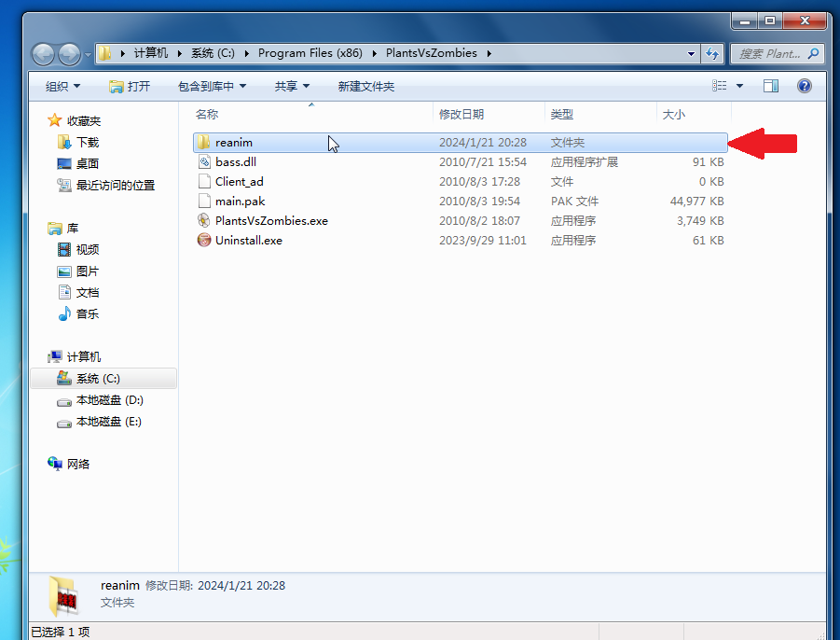Open the 组织 menu
Screen dimensions: 840x640
(x=62, y=87)
